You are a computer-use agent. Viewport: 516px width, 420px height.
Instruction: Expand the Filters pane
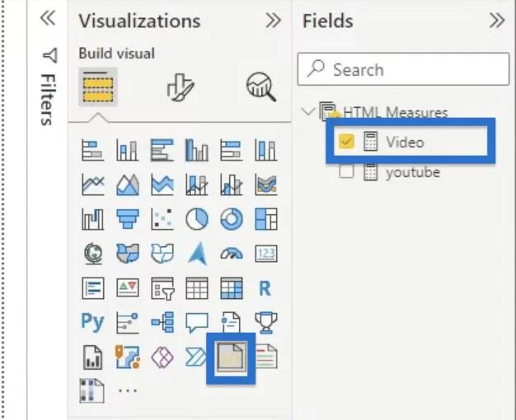click(x=48, y=18)
